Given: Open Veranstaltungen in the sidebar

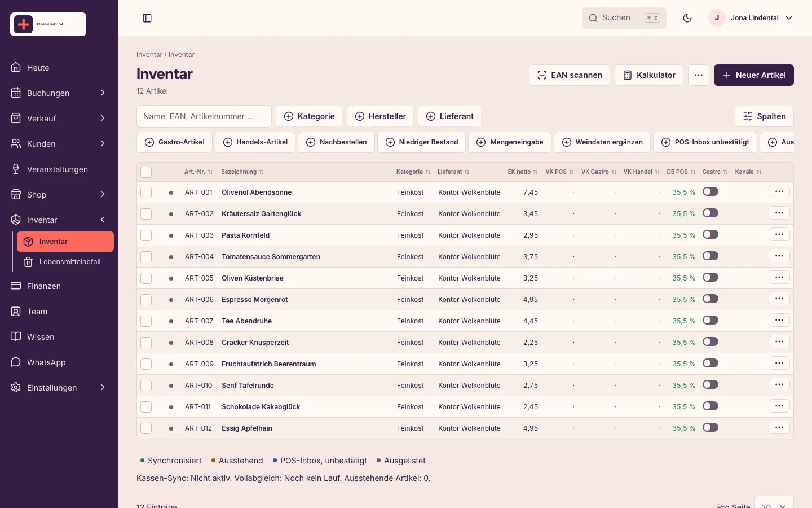Looking at the screenshot, I should point(59,169).
